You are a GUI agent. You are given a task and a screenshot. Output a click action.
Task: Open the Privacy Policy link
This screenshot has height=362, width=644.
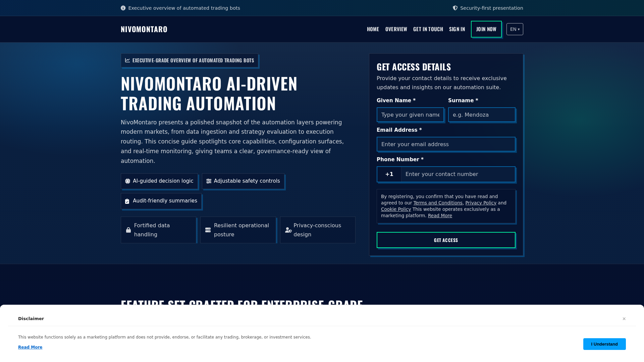[x=481, y=203]
